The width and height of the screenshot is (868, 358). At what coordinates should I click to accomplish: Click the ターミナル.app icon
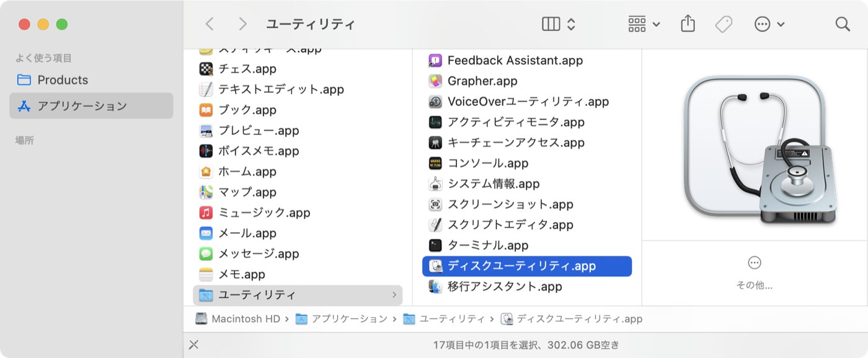pos(435,245)
